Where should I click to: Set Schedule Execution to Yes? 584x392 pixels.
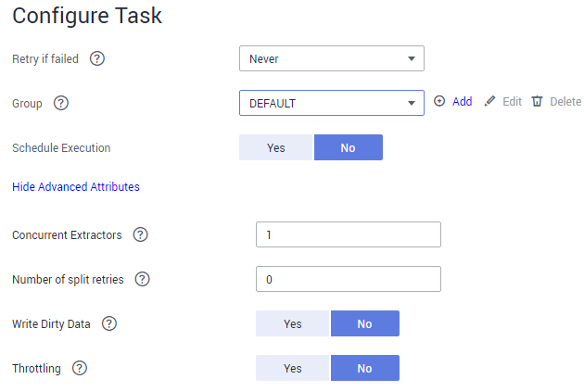point(276,147)
